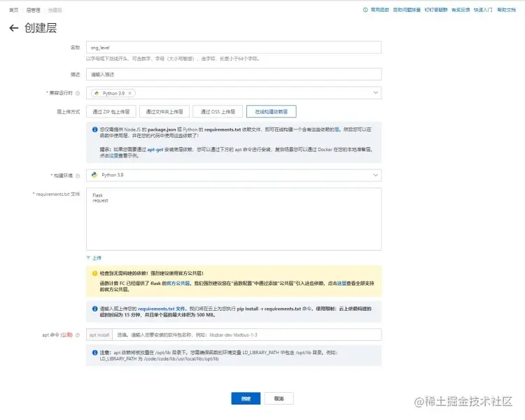The height and width of the screenshot is (420, 525).
Task: Click the help icon next to 兼容运行时
Action: coord(78,93)
